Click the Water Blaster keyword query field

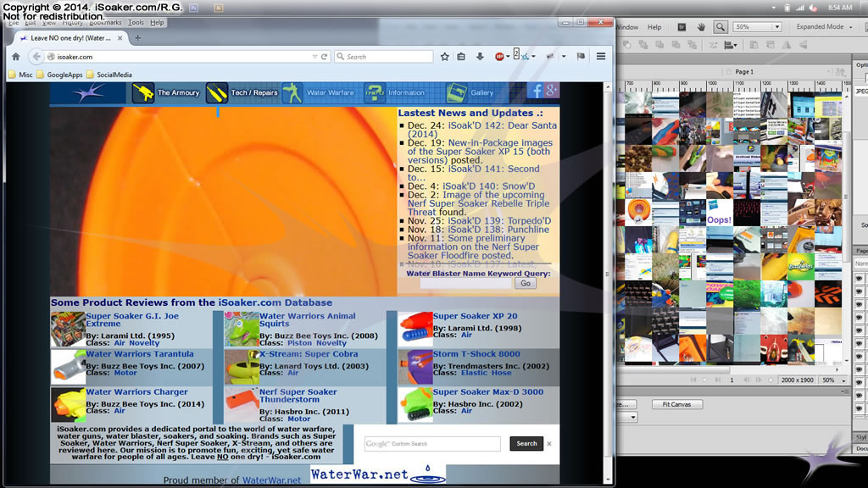(x=465, y=283)
